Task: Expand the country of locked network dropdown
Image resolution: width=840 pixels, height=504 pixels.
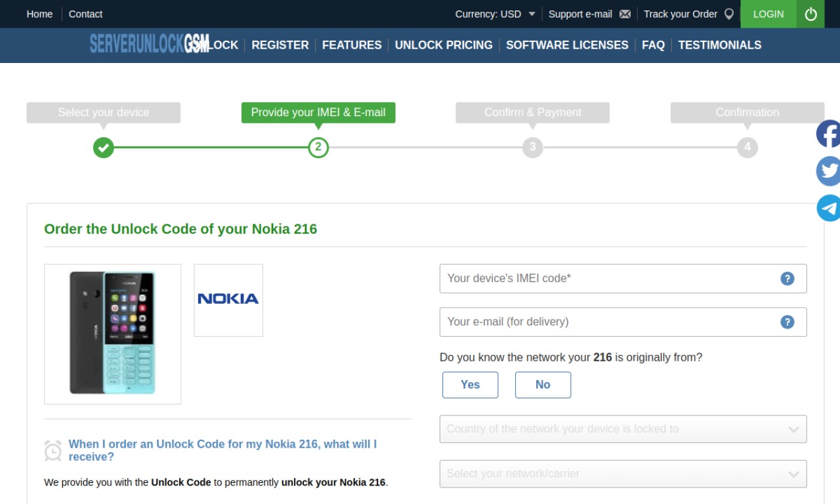Action: point(623,429)
